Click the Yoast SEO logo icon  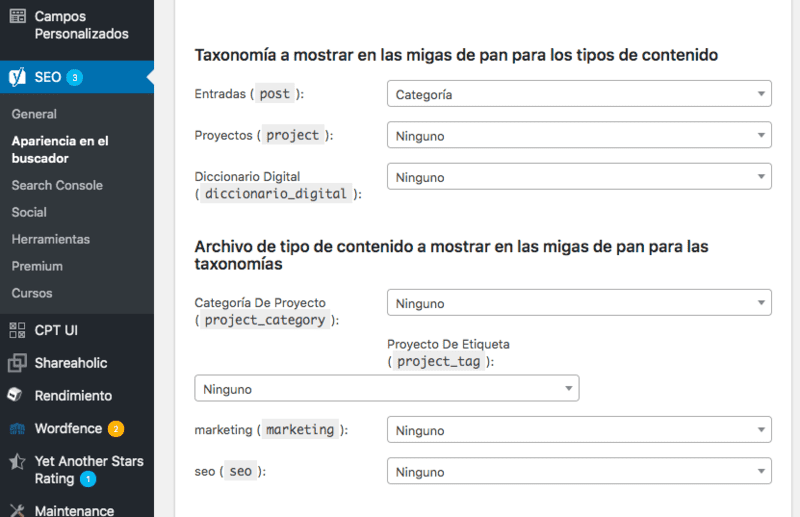click(x=17, y=77)
